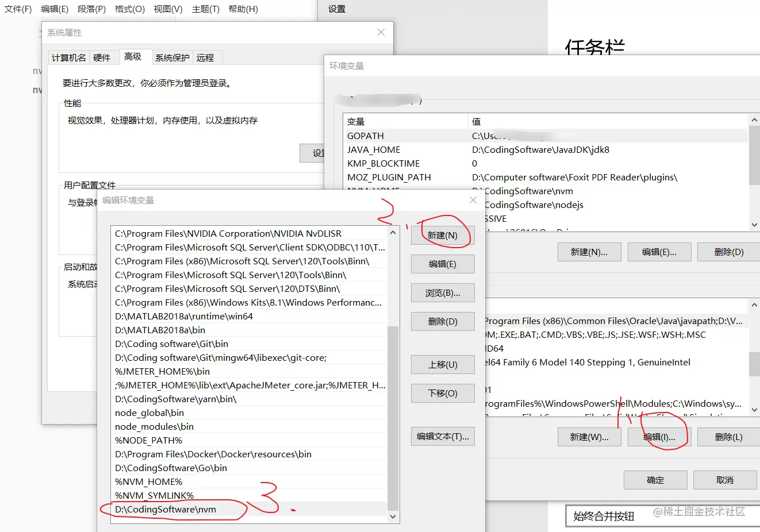Click 新建(W)... under system variables
The image size is (760, 532).
point(589,437)
